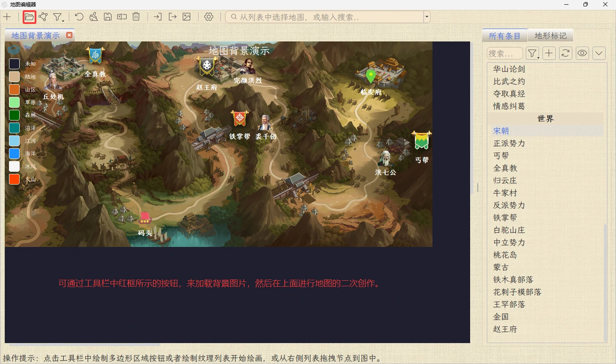Viewport: 616px width, 364px height.
Task: Click the 全真教 banner marker on map
Action: pos(95,56)
